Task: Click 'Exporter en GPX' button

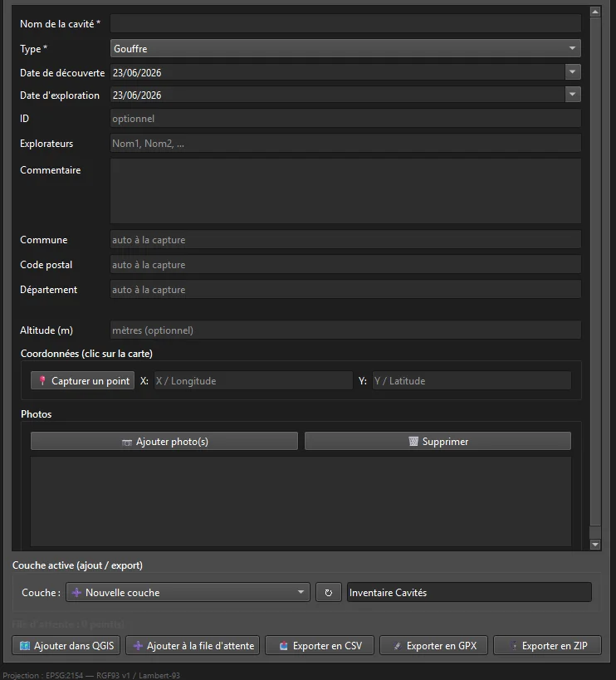Action: click(x=434, y=646)
